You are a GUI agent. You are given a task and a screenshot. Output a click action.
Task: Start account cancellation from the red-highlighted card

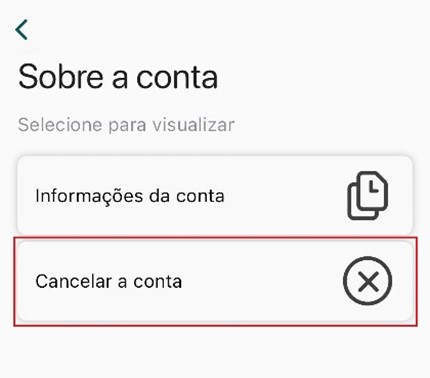pyautogui.click(x=215, y=281)
